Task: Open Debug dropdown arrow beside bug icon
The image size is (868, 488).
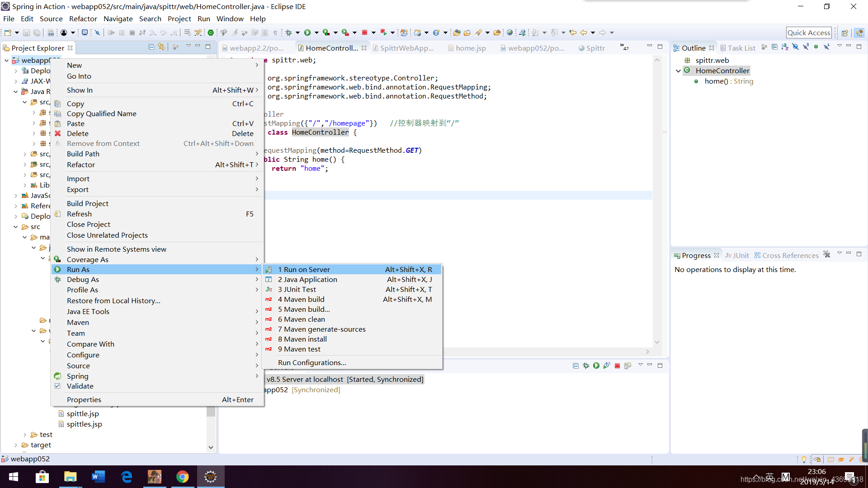Action: (297, 33)
